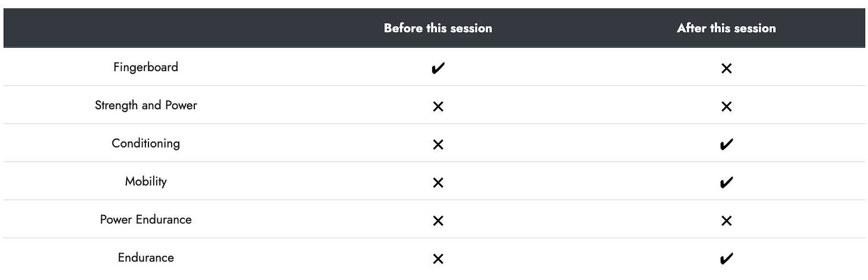Select the Conditioning row label

pos(145,143)
